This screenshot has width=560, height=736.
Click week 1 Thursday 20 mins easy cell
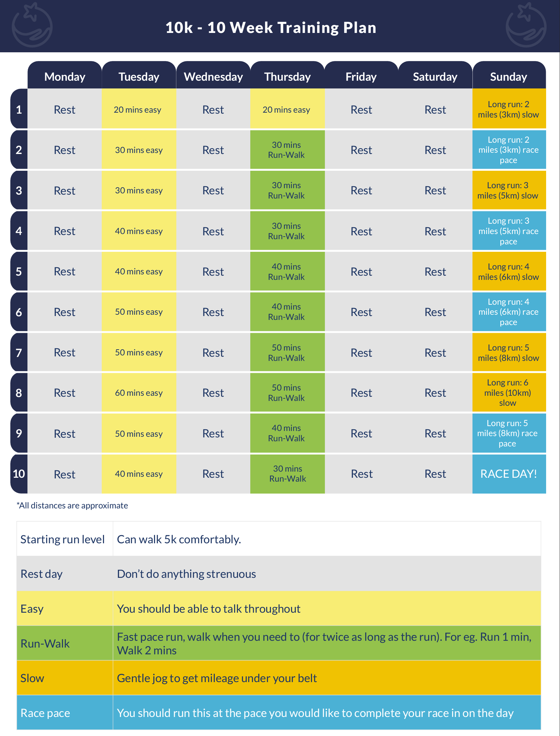[287, 109]
